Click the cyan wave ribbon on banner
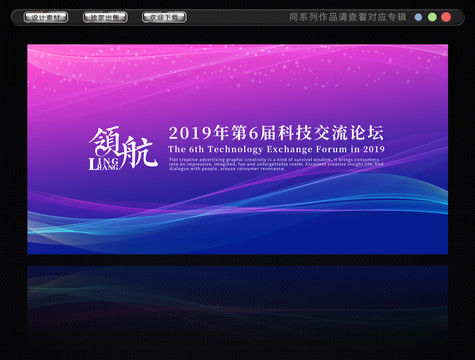Image resolution: width=475 pixels, height=360 pixels. [x=238, y=213]
